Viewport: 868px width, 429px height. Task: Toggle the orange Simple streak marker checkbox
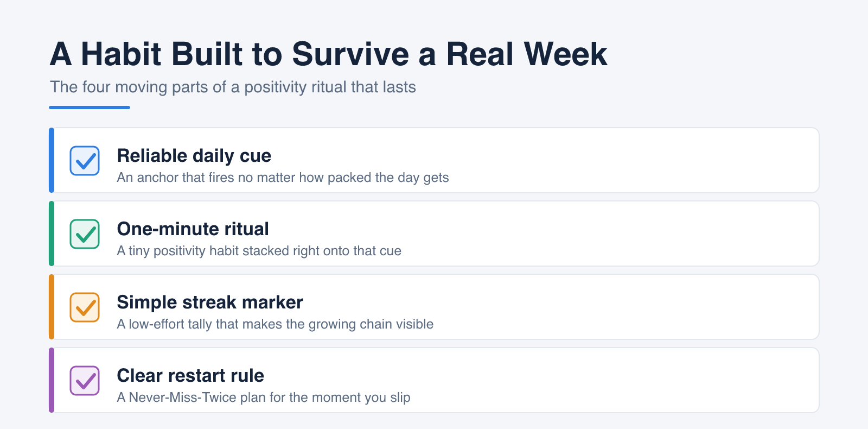pyautogui.click(x=85, y=307)
